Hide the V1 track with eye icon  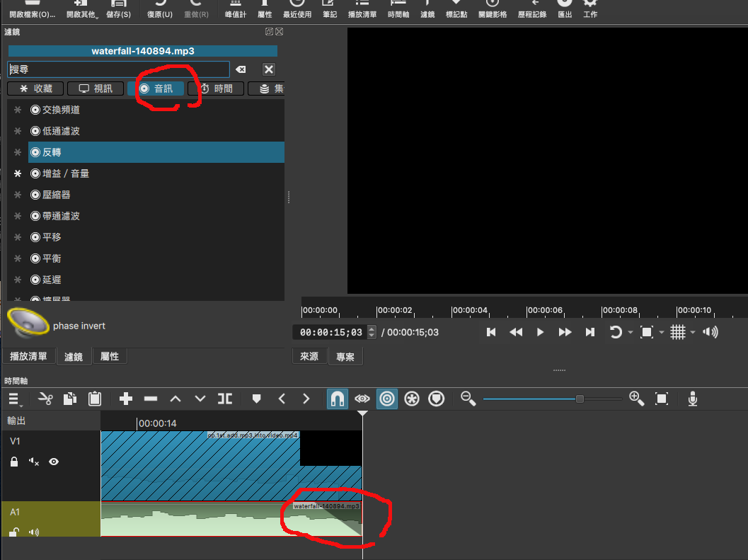click(54, 462)
